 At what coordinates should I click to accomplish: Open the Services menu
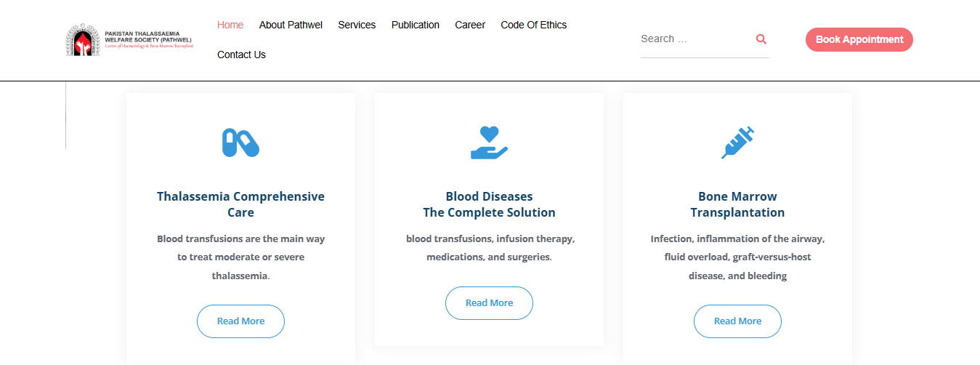pos(357,25)
